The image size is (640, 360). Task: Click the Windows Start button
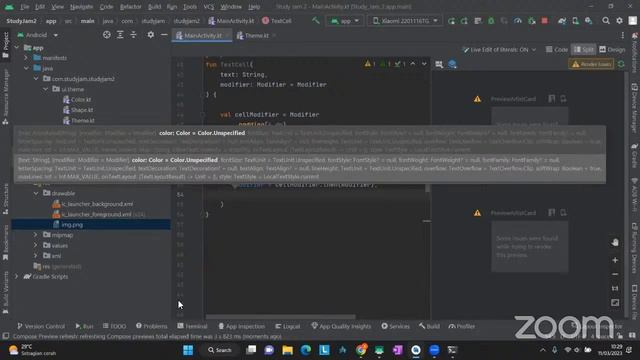pos(188,350)
